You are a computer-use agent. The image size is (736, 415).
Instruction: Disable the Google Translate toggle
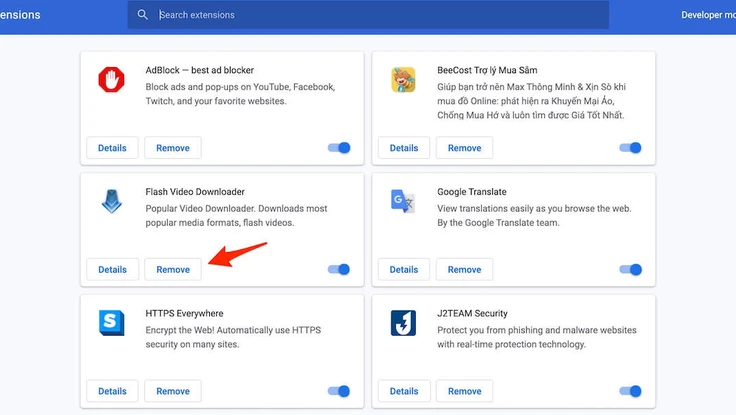click(630, 269)
